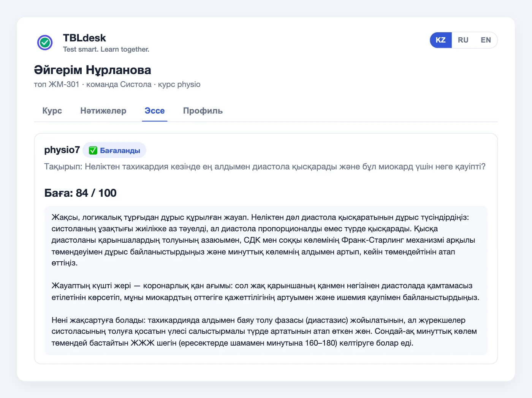
Task: Click the TBLdesk brand title
Action: tap(84, 38)
